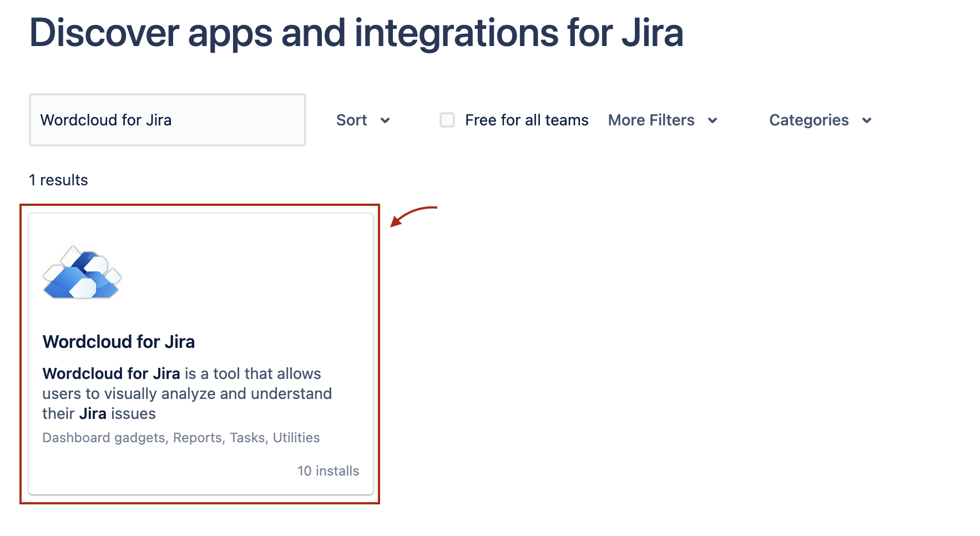Screen dimensions: 980x536
Task: Click the Wordcloud for Jira app logo
Action: point(82,272)
